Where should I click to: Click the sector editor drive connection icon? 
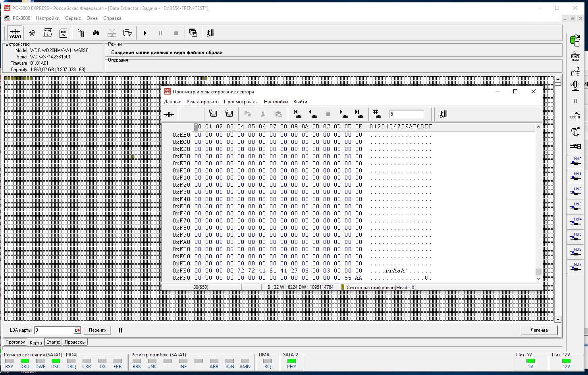[x=169, y=114]
